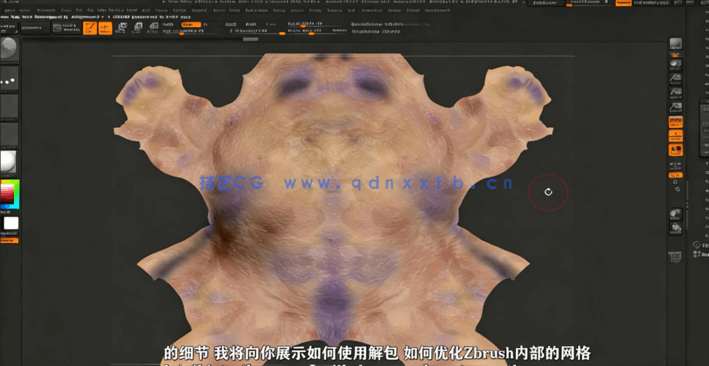
Task: Select the Rotate transform icon in top toolbar
Action: 154,28
